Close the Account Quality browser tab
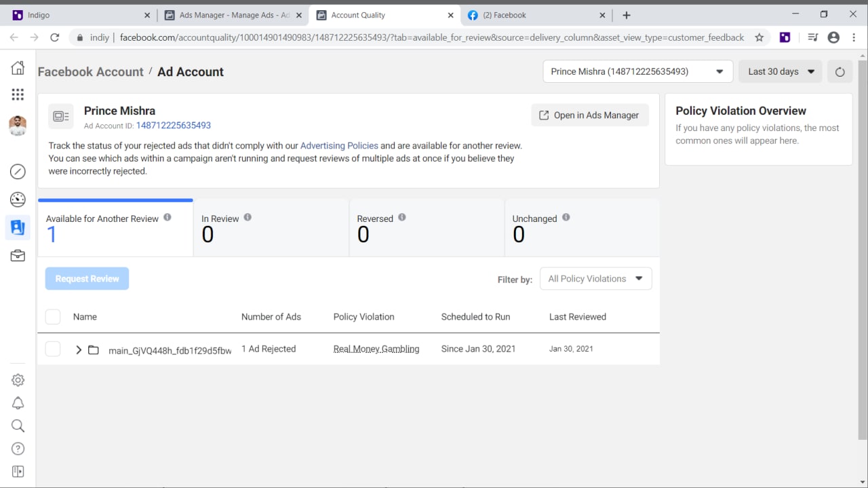This screenshot has height=488, width=868. tap(451, 15)
